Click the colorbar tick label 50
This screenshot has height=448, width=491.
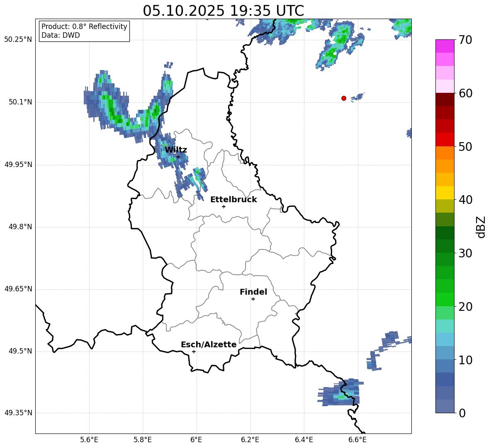point(466,147)
